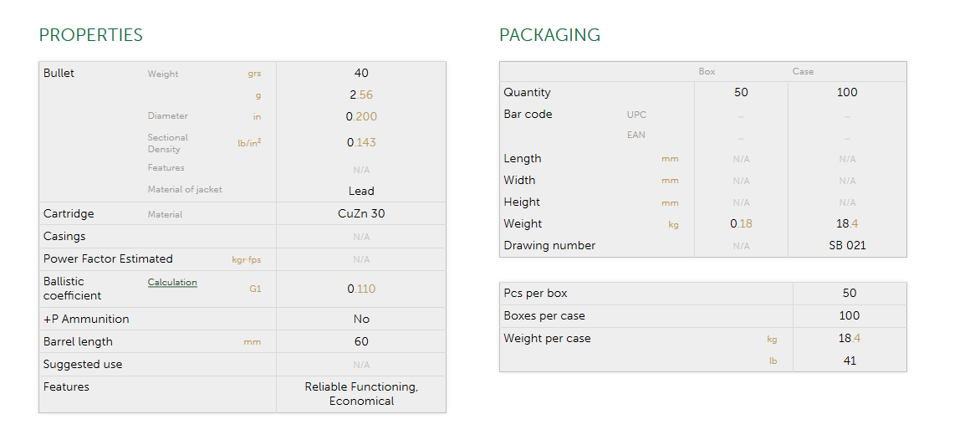Click the Power Factor Estimated label

(108, 259)
